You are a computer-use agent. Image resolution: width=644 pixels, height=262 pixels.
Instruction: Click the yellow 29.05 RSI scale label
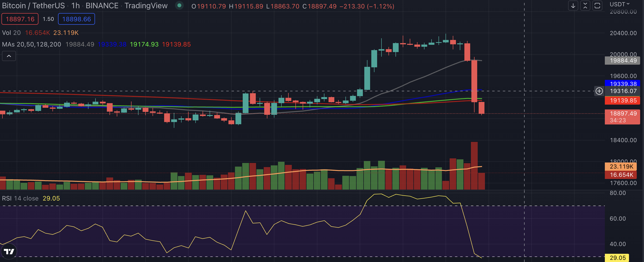pos(617,258)
